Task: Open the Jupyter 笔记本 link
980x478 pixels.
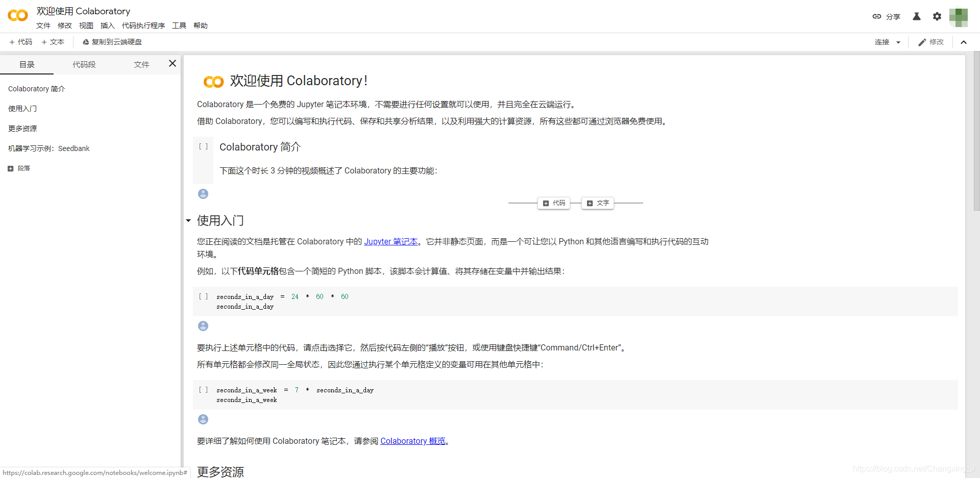Action: 391,242
